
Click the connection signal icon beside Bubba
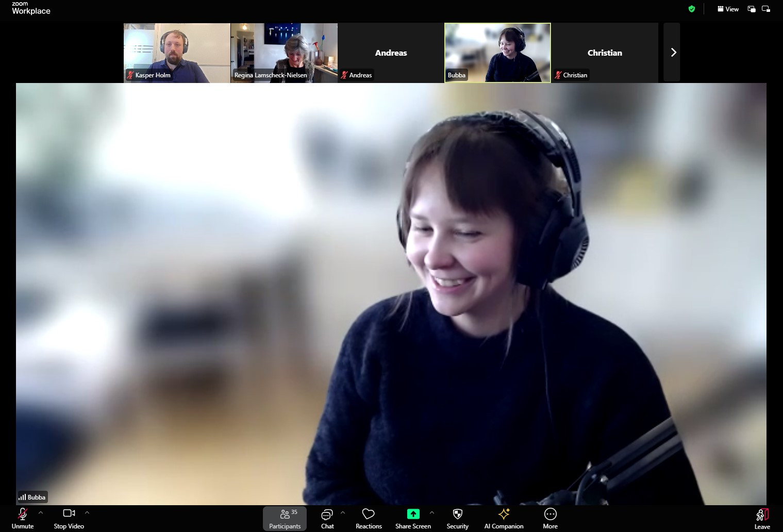pyautogui.click(x=22, y=497)
